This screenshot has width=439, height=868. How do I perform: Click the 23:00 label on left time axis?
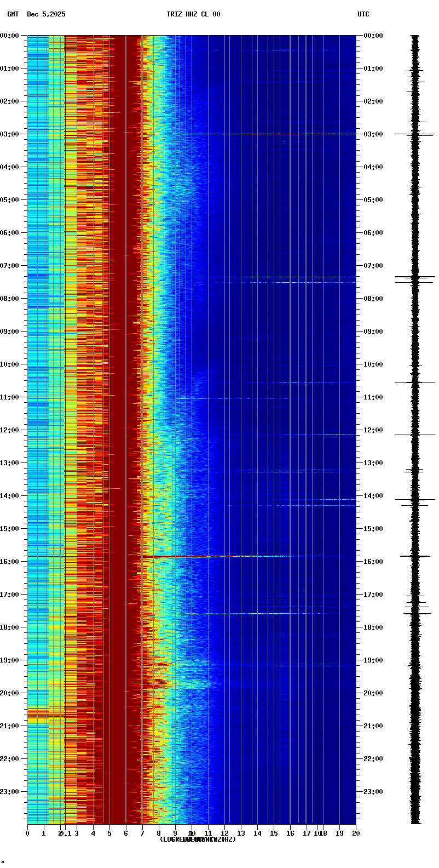(x=9, y=792)
